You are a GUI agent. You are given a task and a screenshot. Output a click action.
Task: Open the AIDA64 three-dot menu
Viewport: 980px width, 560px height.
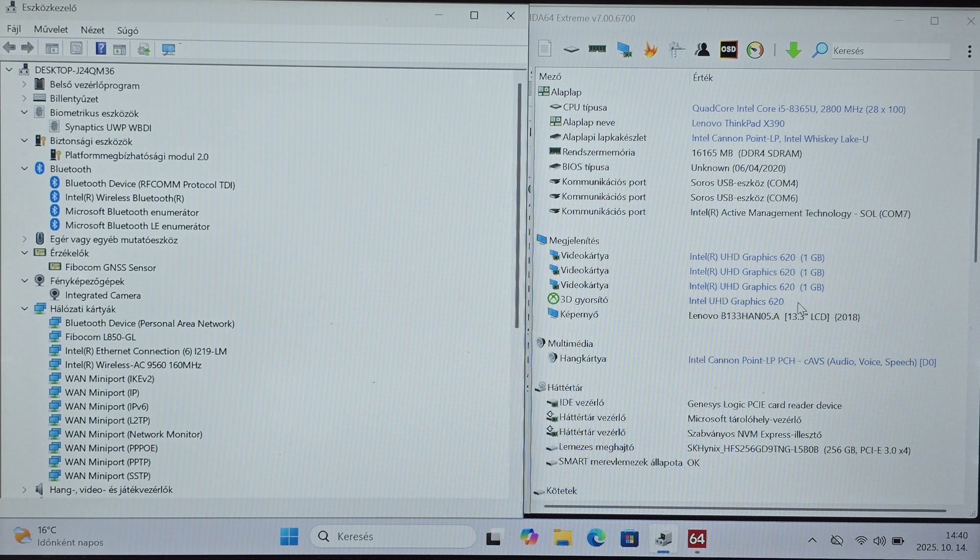pyautogui.click(x=969, y=51)
